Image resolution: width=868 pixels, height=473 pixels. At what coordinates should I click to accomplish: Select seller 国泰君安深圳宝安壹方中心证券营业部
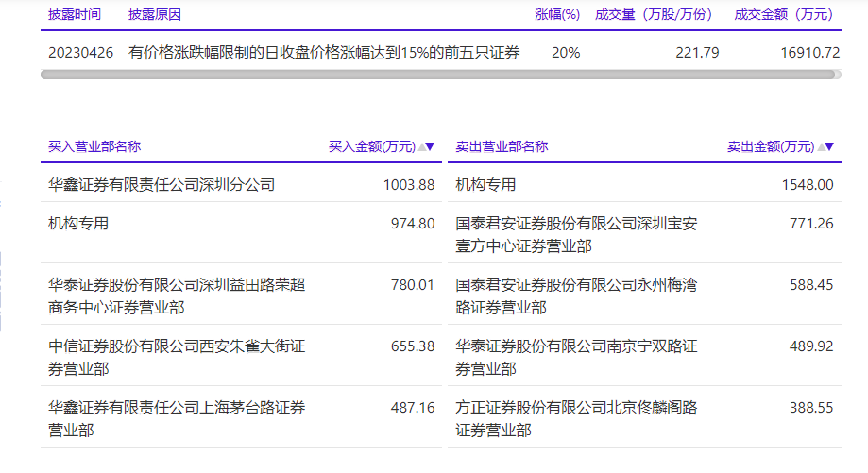(x=576, y=234)
